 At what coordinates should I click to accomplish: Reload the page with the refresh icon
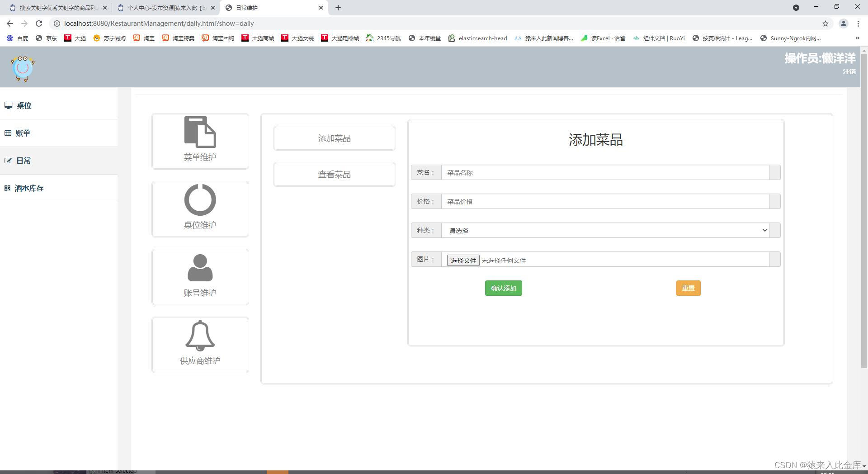pos(39,24)
